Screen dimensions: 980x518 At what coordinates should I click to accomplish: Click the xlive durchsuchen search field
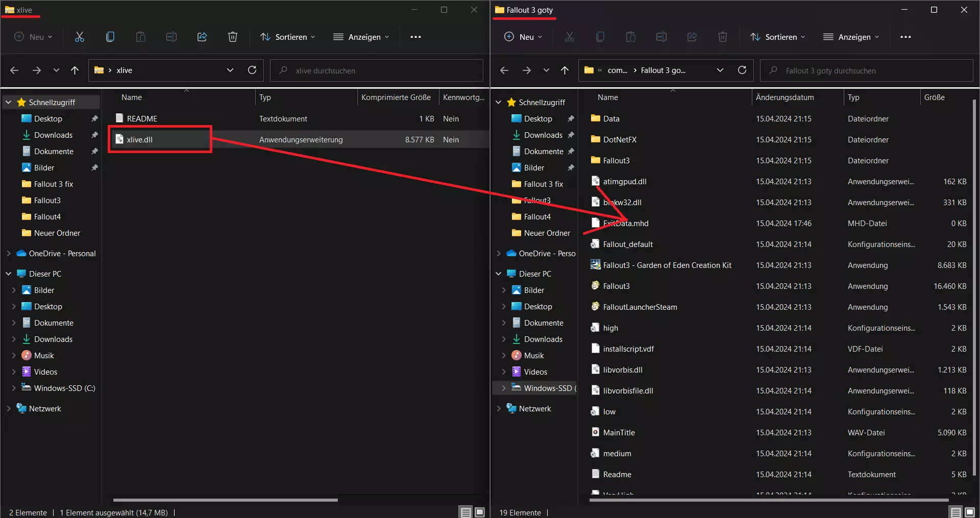[377, 70]
